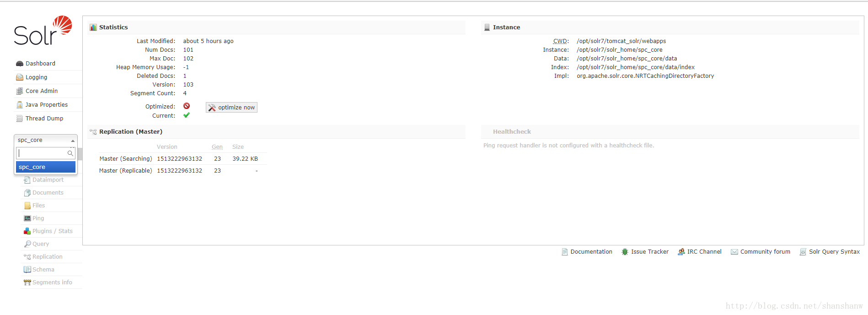Viewport: 868px width, 315px height.
Task: Open Plugins / Stats section
Action: click(x=53, y=231)
